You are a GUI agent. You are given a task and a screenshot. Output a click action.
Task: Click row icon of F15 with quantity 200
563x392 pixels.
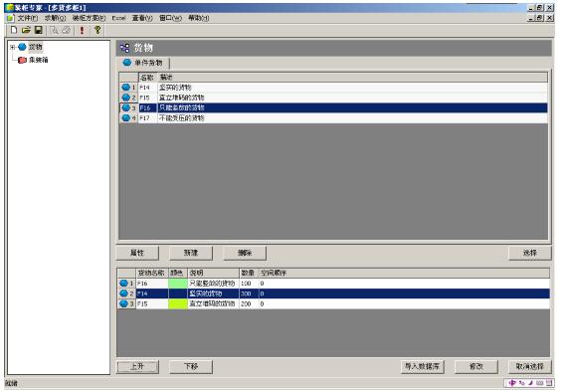point(124,303)
